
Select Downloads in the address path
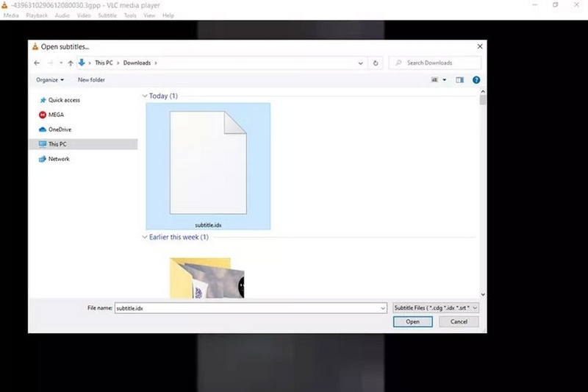[x=137, y=63]
